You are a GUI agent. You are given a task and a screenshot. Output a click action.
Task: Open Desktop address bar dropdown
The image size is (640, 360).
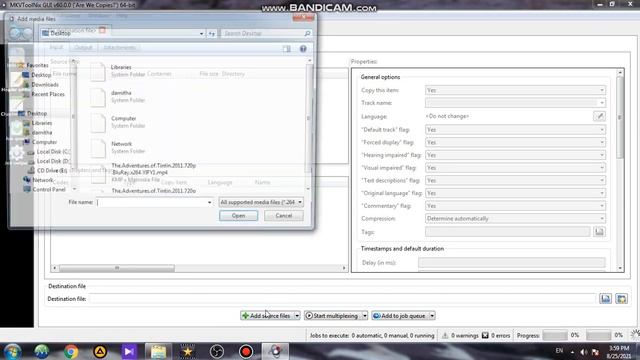click(x=201, y=33)
